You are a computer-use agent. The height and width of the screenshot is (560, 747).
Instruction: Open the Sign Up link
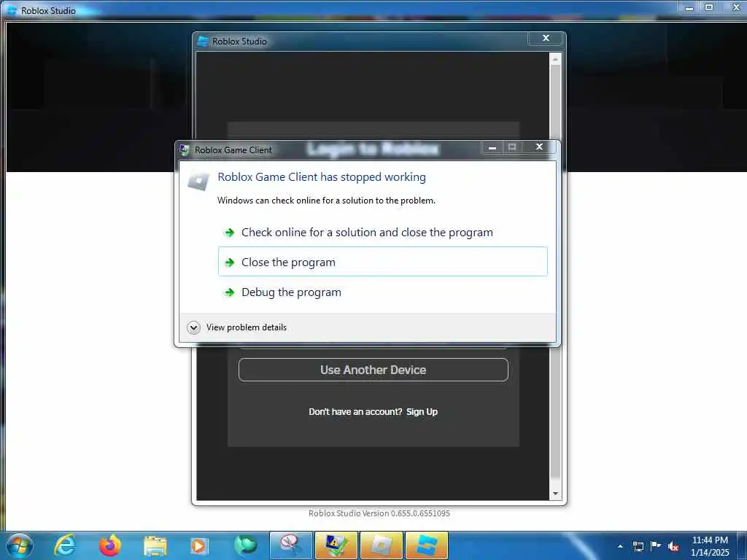(422, 412)
